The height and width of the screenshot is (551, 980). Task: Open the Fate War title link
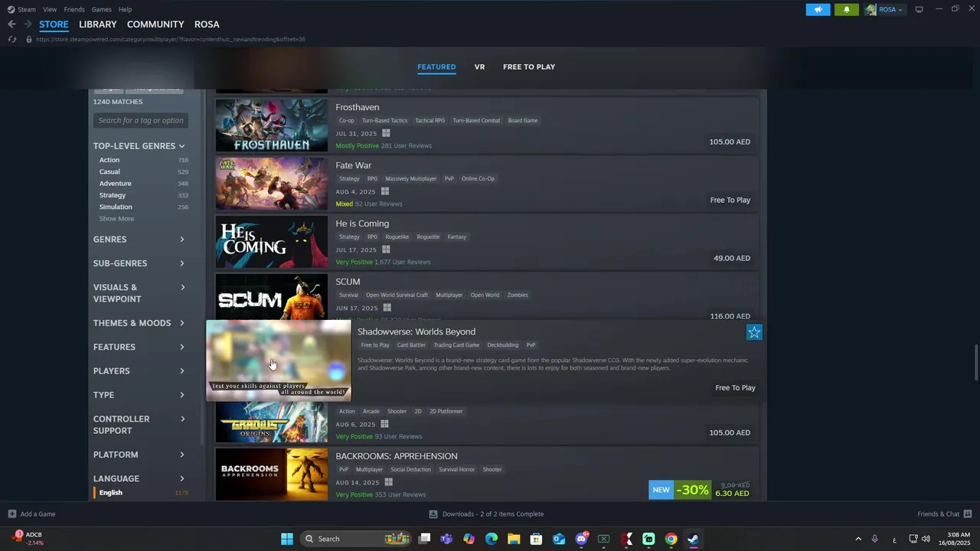click(353, 165)
